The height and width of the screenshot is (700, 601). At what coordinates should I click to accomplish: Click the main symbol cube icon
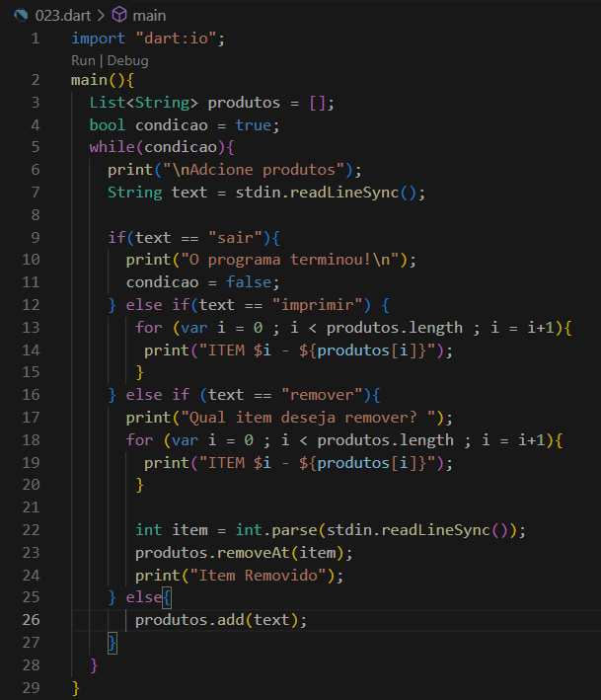pyautogui.click(x=119, y=15)
